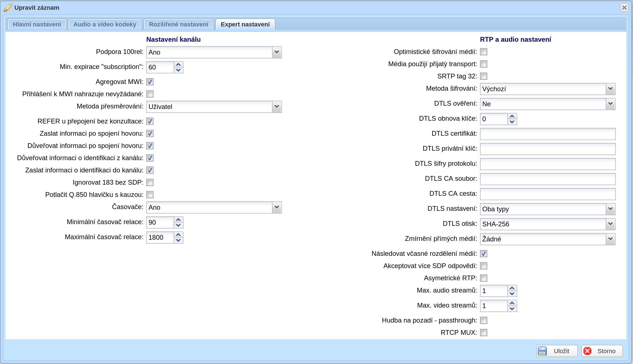
Task: Increase Max. video streamů value
Action: pyautogui.click(x=512, y=303)
